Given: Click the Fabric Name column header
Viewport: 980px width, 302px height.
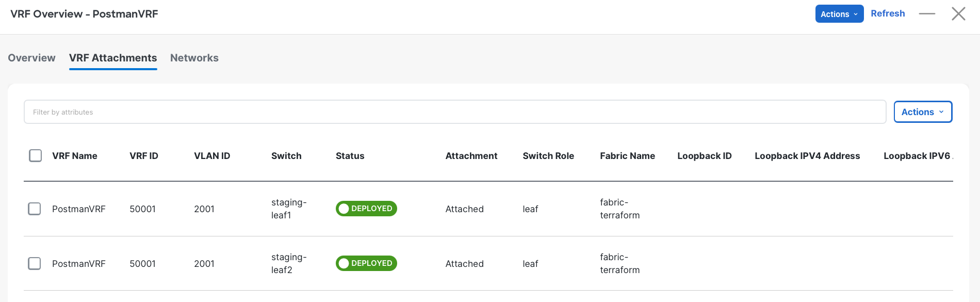Looking at the screenshot, I should pos(627,156).
